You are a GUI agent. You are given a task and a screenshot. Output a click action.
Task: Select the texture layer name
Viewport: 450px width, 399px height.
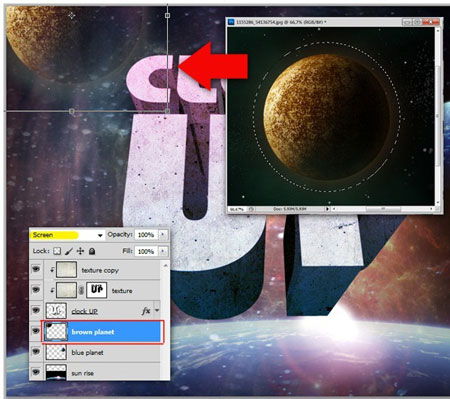[122, 291]
